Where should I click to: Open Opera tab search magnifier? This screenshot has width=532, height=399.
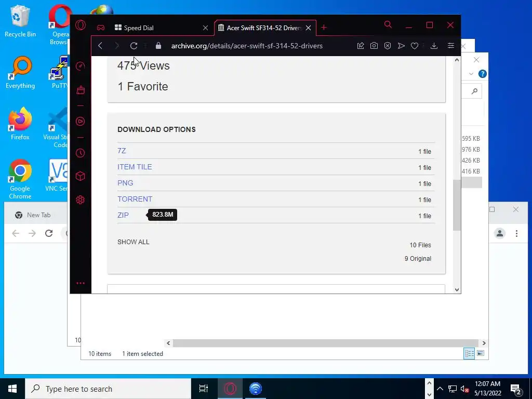pyautogui.click(x=388, y=25)
